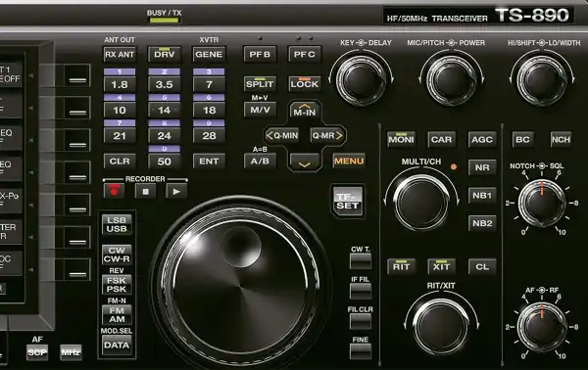Toggle RIT on
Image resolution: width=588 pixels, height=370 pixels.
click(x=401, y=266)
